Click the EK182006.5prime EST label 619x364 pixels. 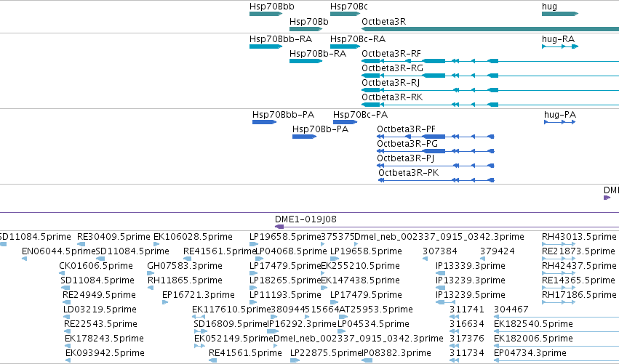coord(533,339)
